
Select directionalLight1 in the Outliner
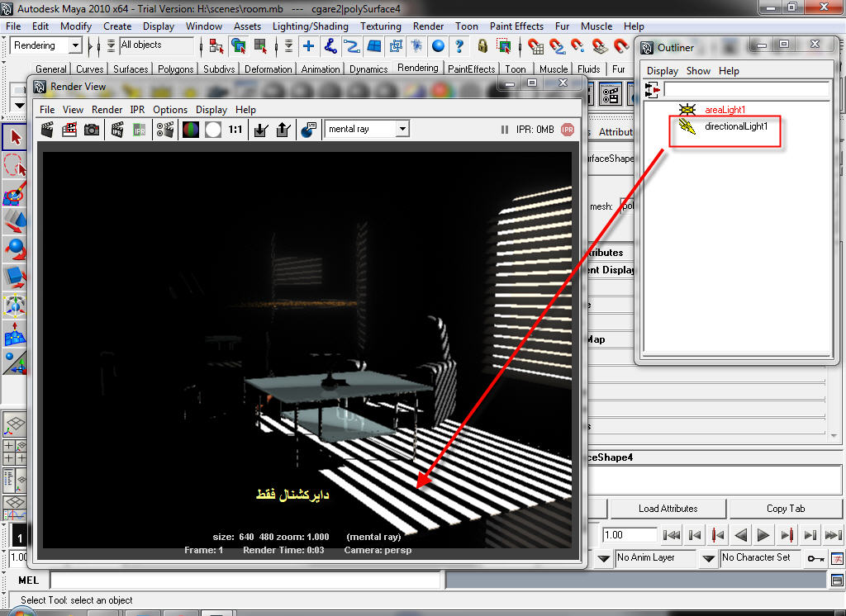point(735,126)
